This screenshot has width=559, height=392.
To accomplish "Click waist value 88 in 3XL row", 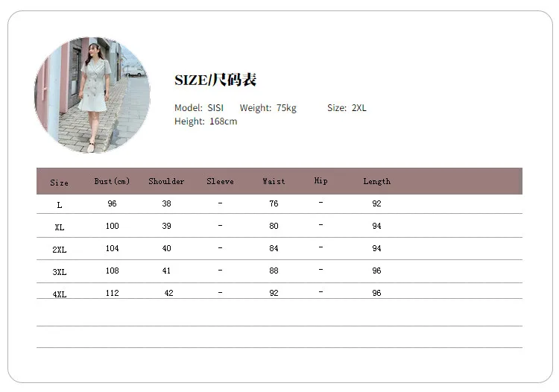I will pyautogui.click(x=274, y=271).
